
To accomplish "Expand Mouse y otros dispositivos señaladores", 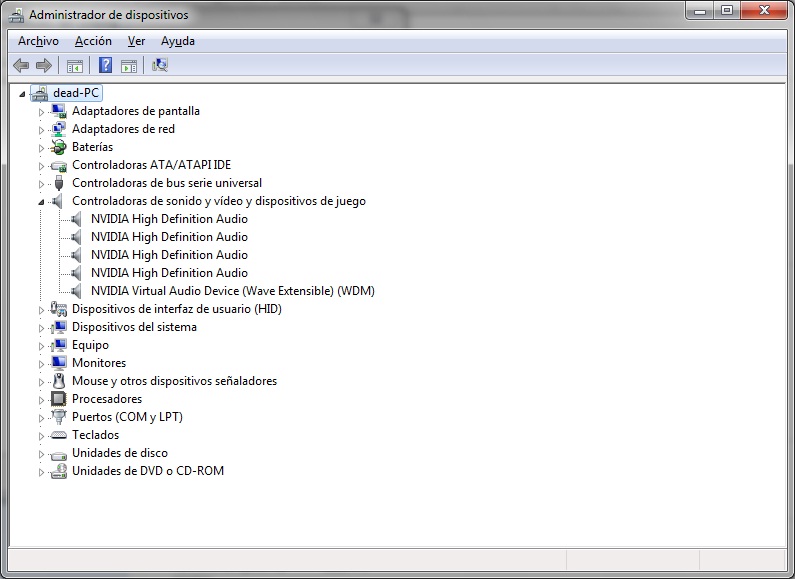I will [42, 382].
